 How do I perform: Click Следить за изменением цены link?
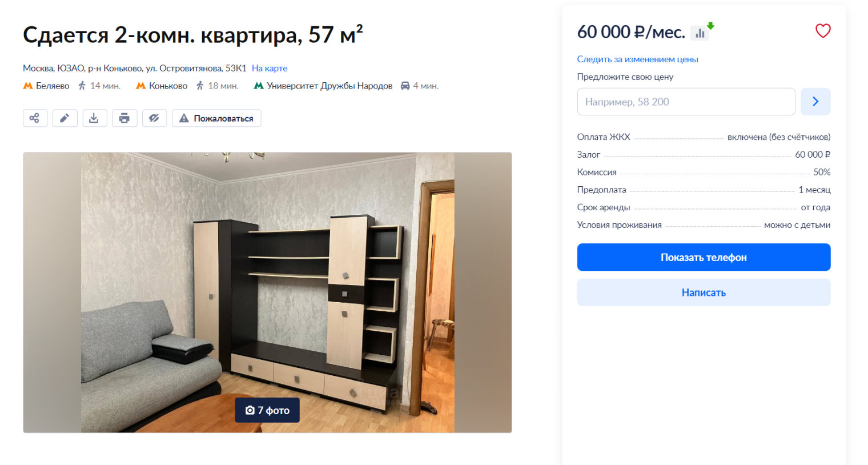pyautogui.click(x=637, y=59)
